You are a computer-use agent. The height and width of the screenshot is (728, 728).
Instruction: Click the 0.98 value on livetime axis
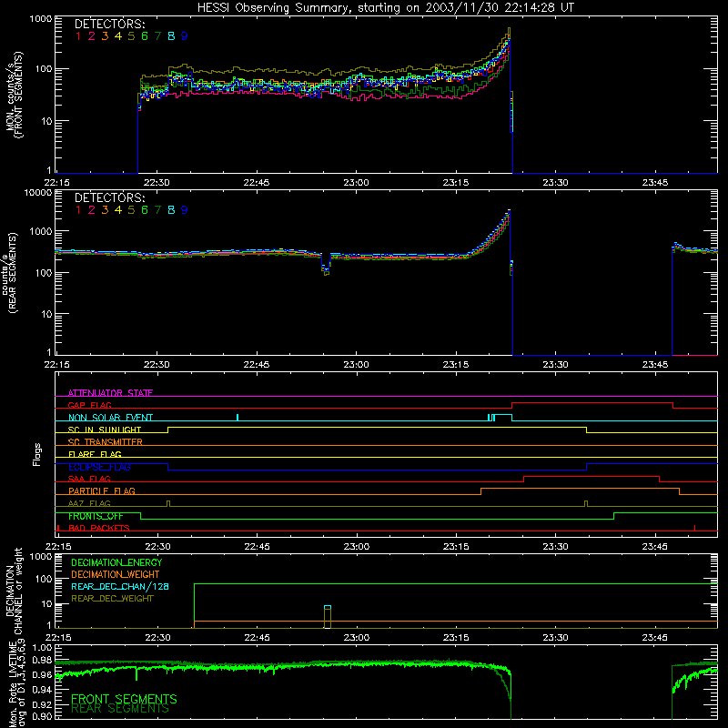[x=43, y=661]
